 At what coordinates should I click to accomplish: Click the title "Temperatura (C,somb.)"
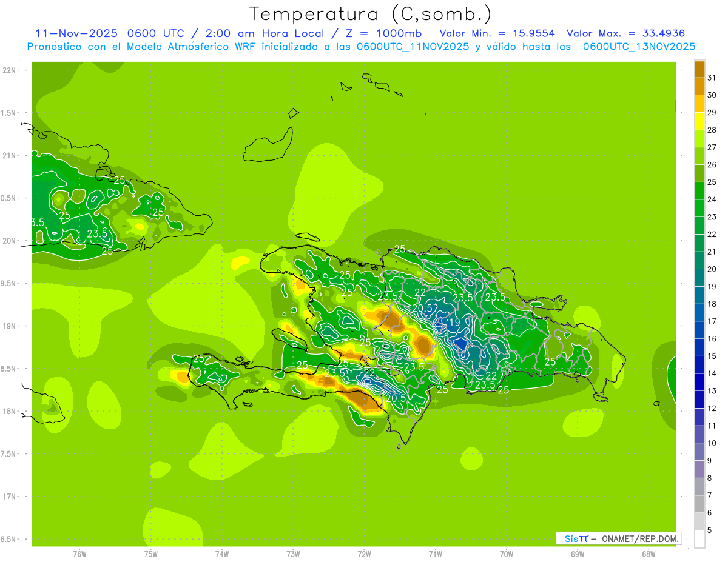370,14
